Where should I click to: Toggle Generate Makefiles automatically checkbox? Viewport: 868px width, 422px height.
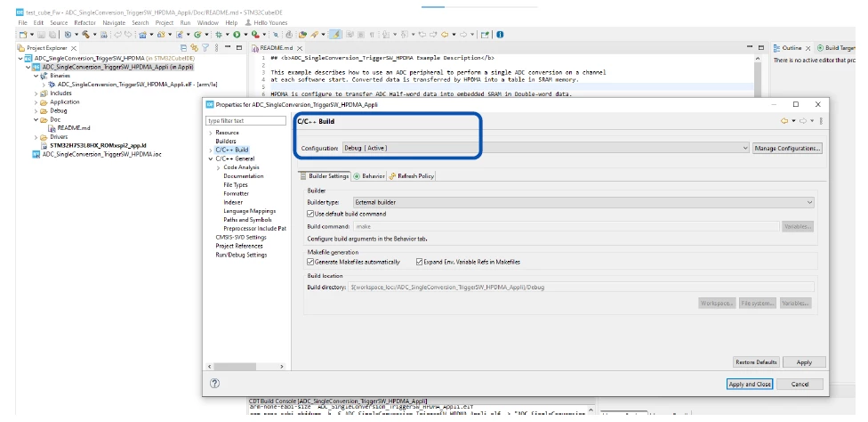pos(310,262)
